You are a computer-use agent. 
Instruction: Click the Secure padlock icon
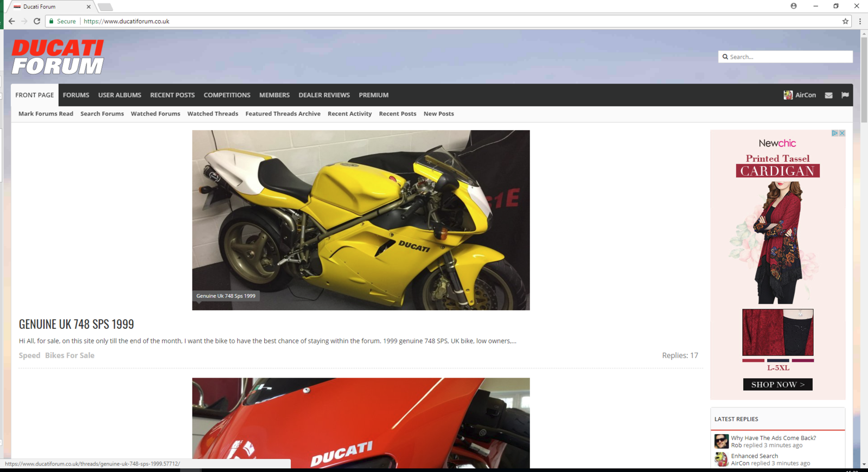pos(52,21)
